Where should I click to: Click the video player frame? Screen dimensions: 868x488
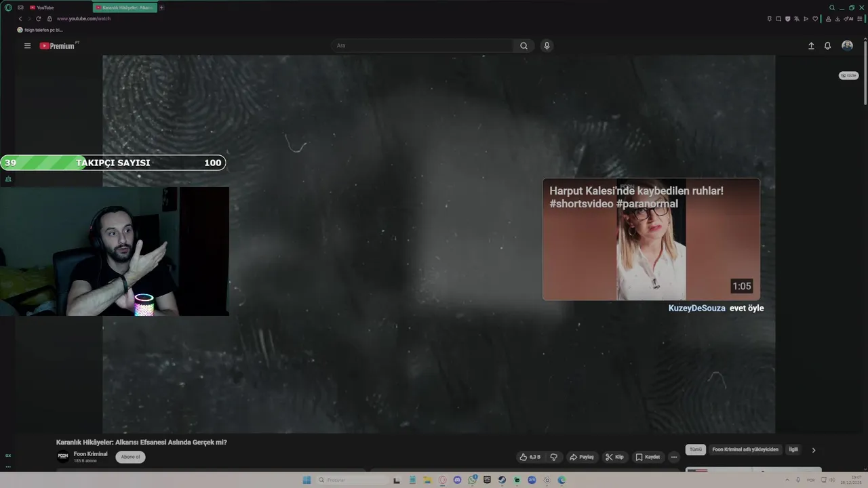pos(439,244)
